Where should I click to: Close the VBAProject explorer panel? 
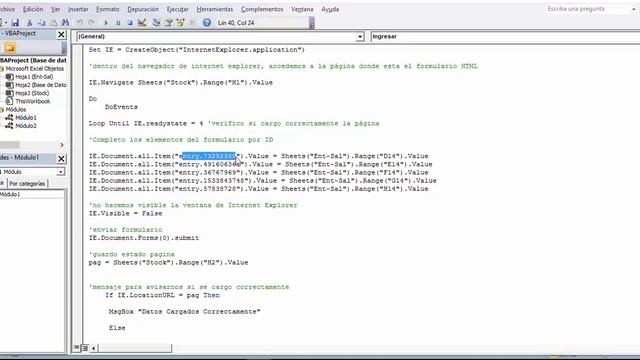pyautogui.click(x=61, y=34)
